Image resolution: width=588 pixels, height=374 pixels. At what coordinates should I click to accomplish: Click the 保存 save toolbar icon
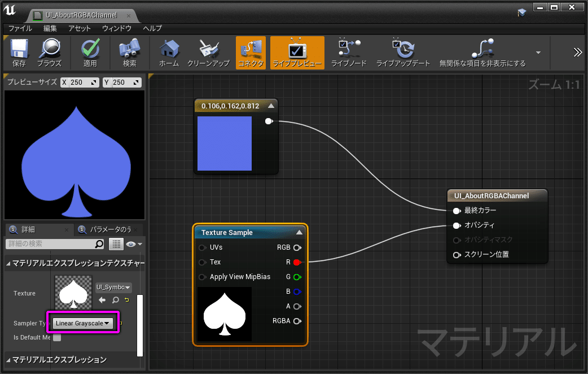19,53
